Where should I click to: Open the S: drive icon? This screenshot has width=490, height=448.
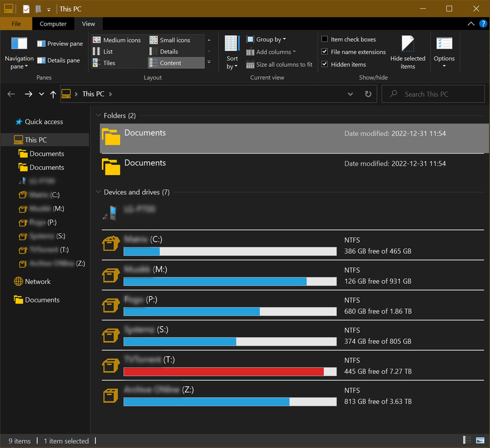point(111,335)
